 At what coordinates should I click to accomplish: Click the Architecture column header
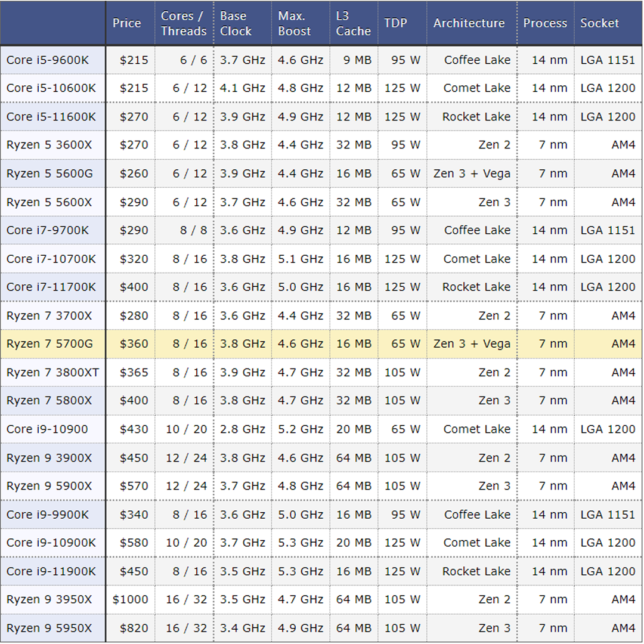tap(469, 23)
